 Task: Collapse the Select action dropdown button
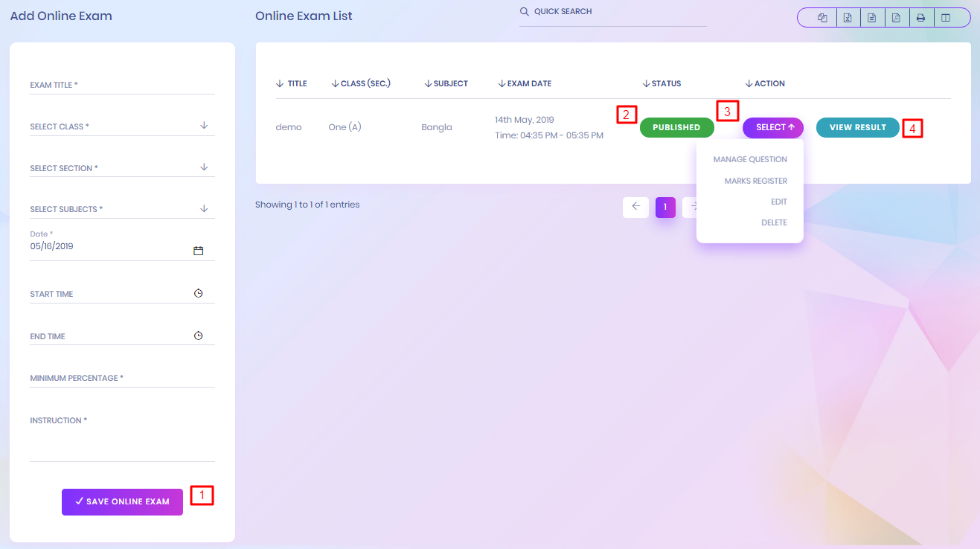(772, 127)
